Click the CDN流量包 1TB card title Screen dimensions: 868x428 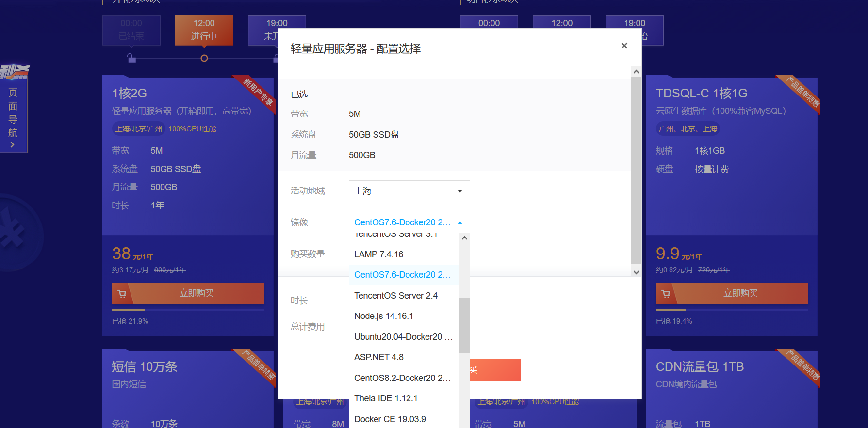click(700, 366)
